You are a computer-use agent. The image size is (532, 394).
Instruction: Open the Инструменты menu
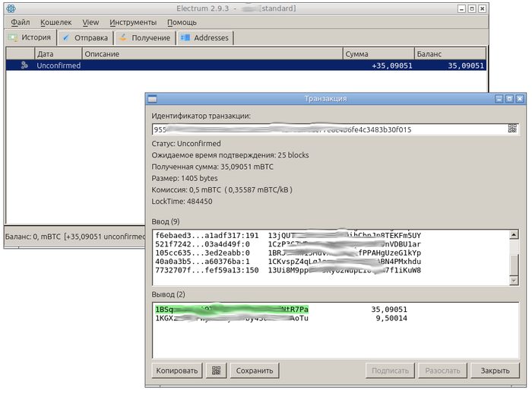pyautogui.click(x=133, y=22)
